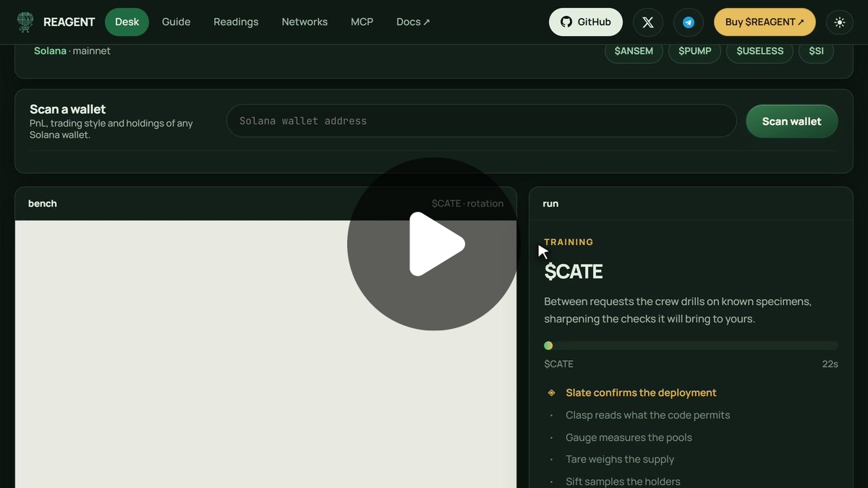The height and width of the screenshot is (488, 868).
Task: Open the external Docs link
Action: click(413, 22)
